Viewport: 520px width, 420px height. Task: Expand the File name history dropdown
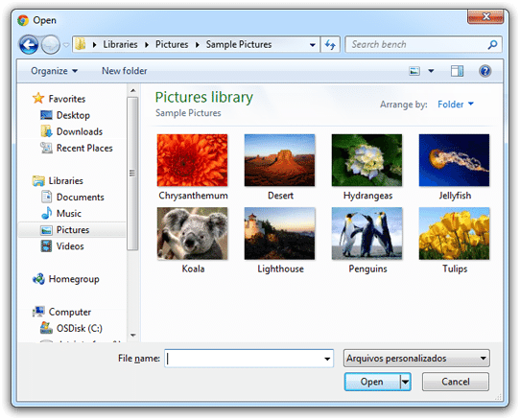point(327,359)
